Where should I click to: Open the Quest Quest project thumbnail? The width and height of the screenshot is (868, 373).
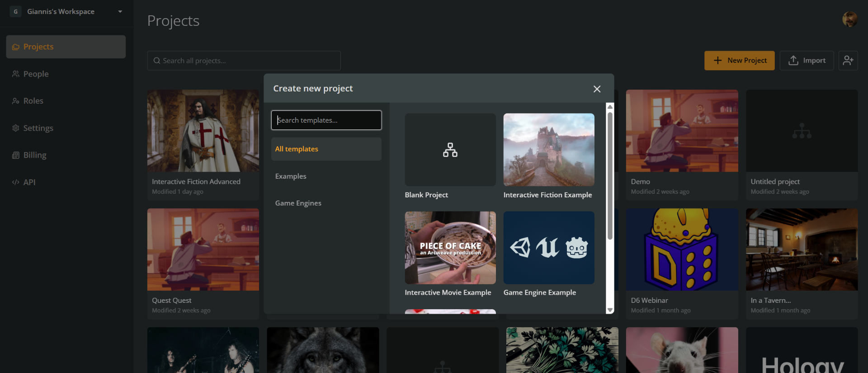[203, 249]
